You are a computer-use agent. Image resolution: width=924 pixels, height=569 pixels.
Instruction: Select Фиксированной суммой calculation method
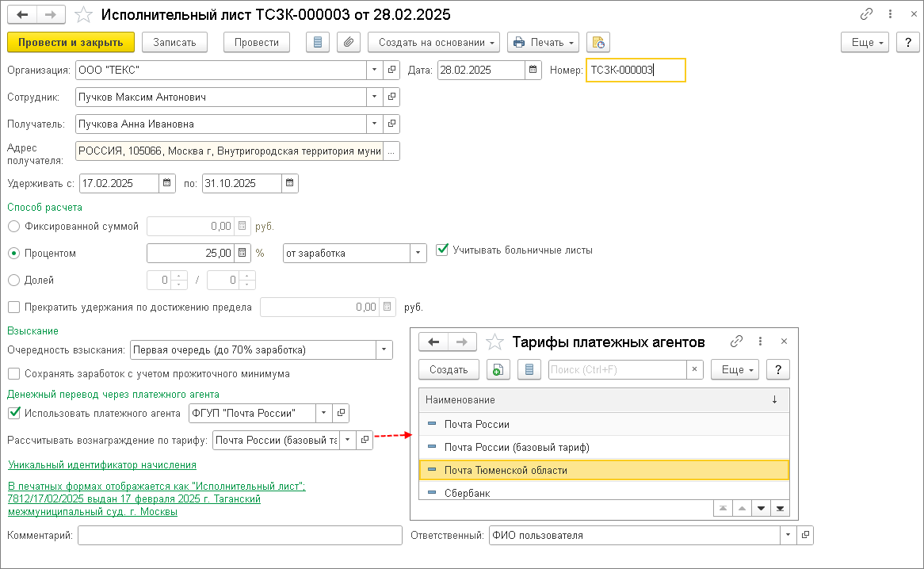(14, 226)
